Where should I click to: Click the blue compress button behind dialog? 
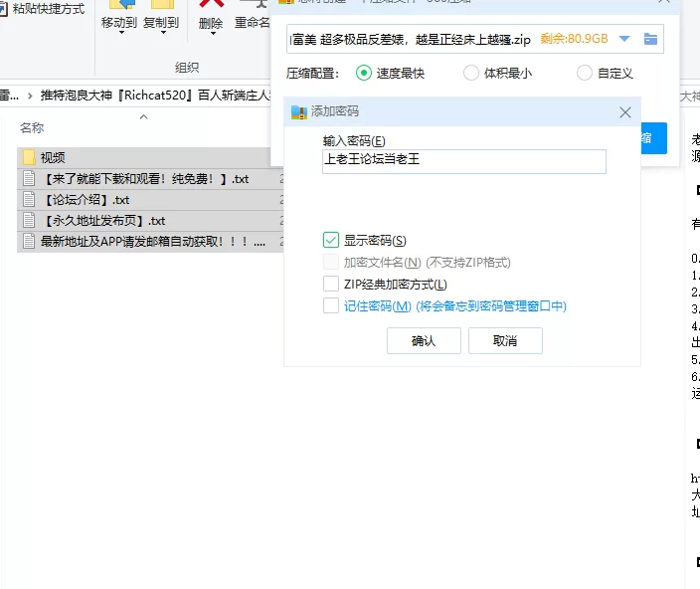654,138
